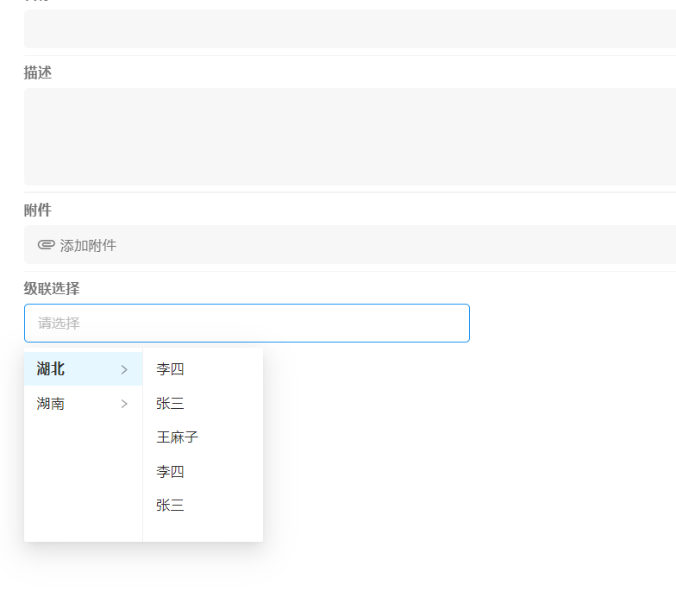This screenshot has height=616, width=676.
Task: Select the 湖北 option in the cascader
Action: point(52,369)
